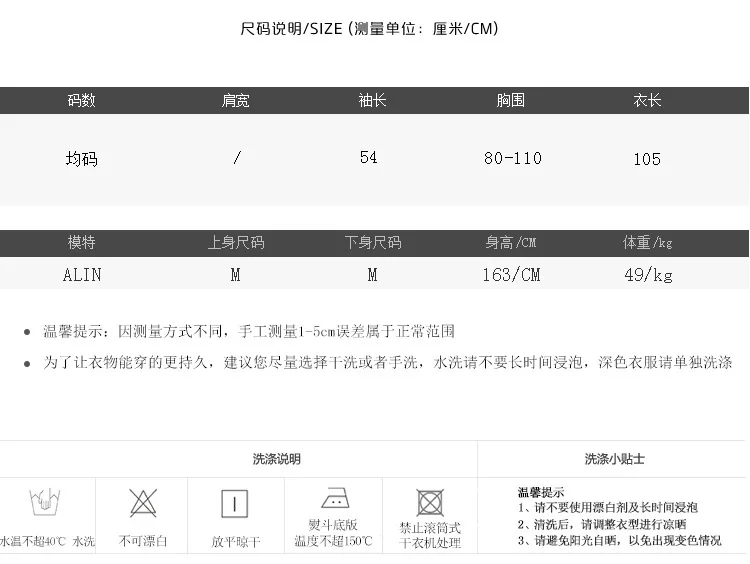Click the '衣长' column header
The image size is (750, 564).
(647, 100)
